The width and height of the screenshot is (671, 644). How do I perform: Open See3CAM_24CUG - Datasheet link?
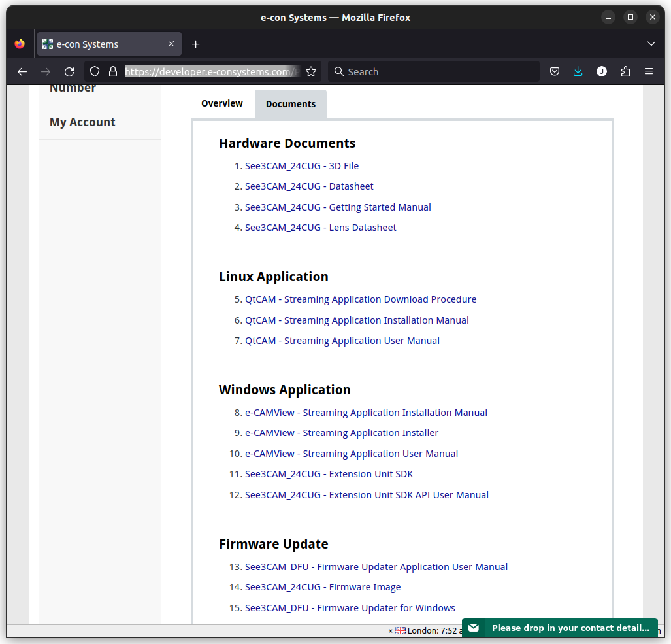point(309,187)
